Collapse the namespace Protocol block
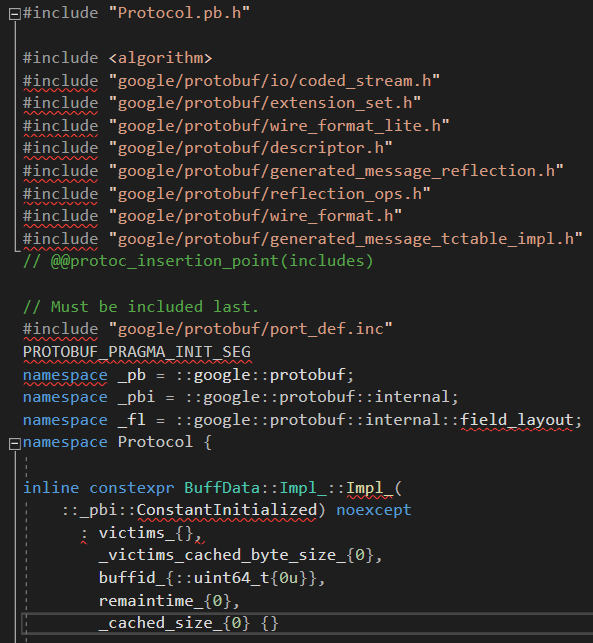593x643 pixels. coord(15,444)
